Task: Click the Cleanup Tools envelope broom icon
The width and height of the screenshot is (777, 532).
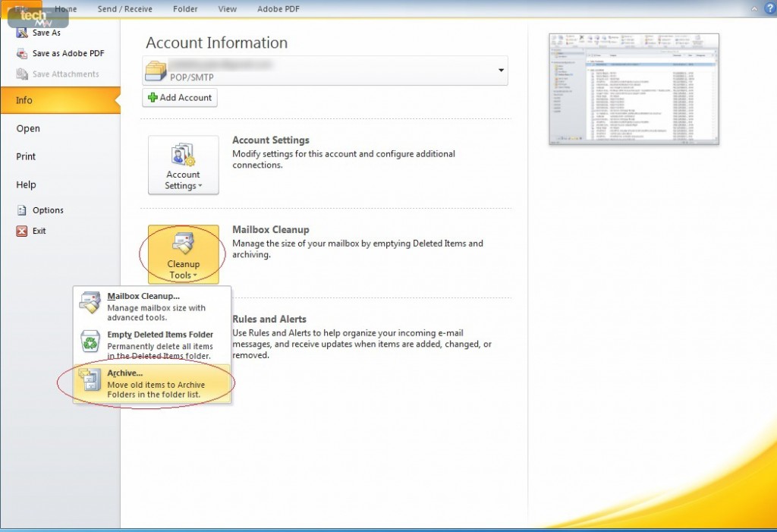Action: 183,244
